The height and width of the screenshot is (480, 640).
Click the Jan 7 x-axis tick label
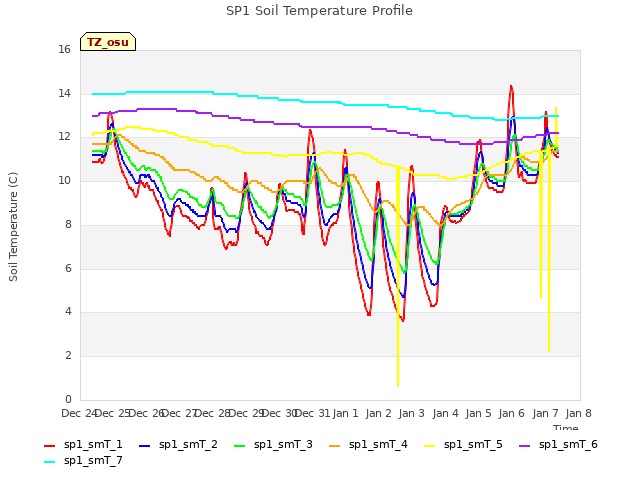coord(545,413)
